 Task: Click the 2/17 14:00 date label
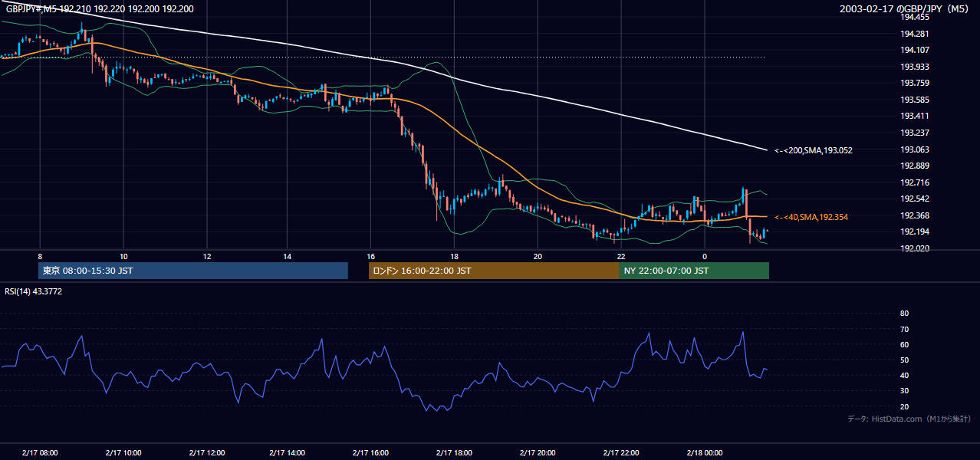tap(287, 452)
